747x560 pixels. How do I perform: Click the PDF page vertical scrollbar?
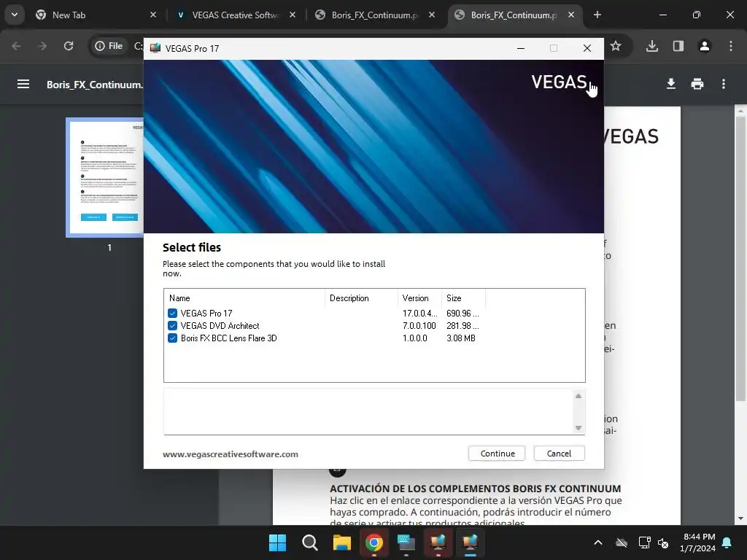pos(740,257)
